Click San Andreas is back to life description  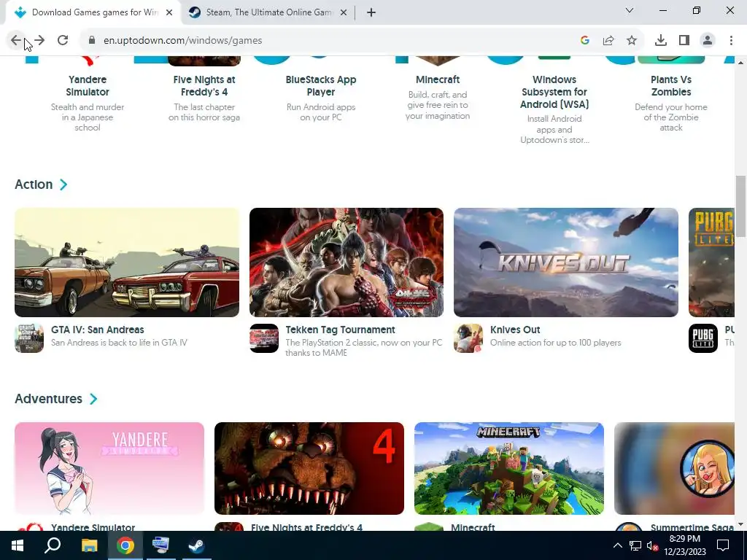(x=119, y=343)
